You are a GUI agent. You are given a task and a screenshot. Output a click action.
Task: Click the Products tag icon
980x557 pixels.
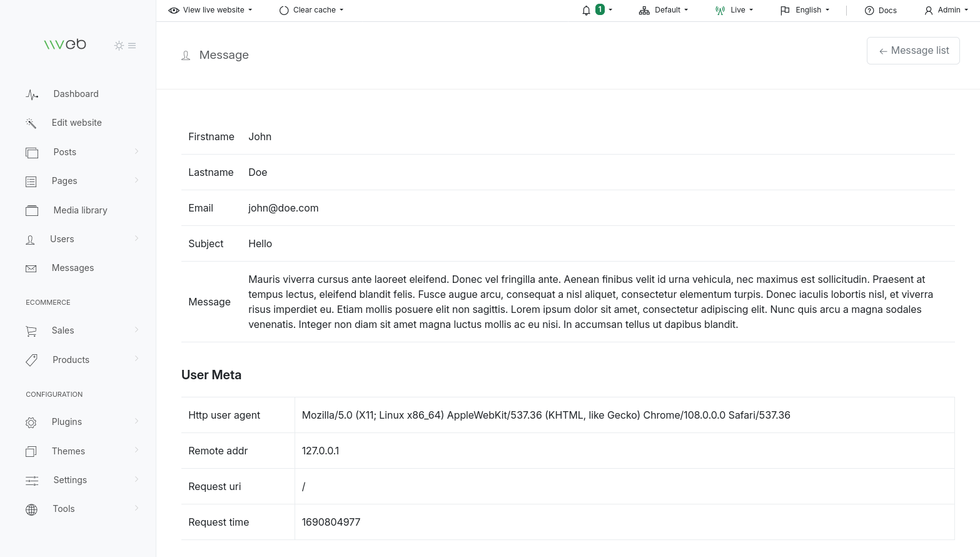tap(32, 360)
